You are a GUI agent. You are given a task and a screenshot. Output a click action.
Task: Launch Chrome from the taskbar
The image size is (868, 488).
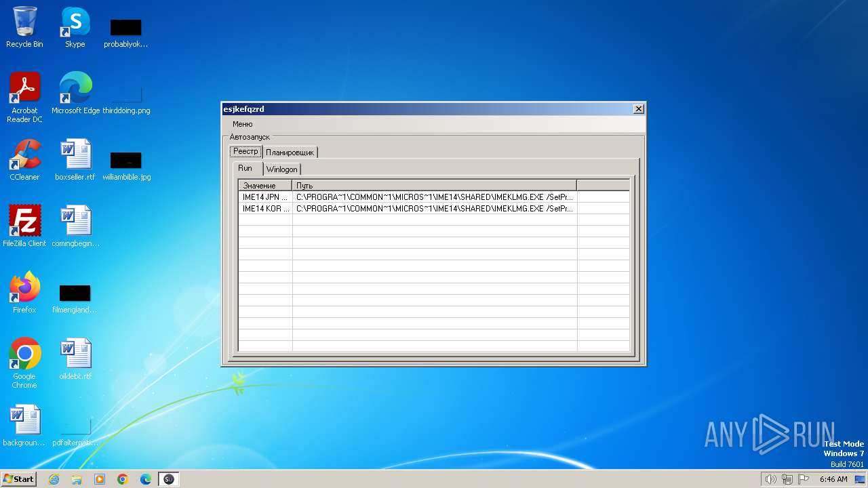[123, 479]
